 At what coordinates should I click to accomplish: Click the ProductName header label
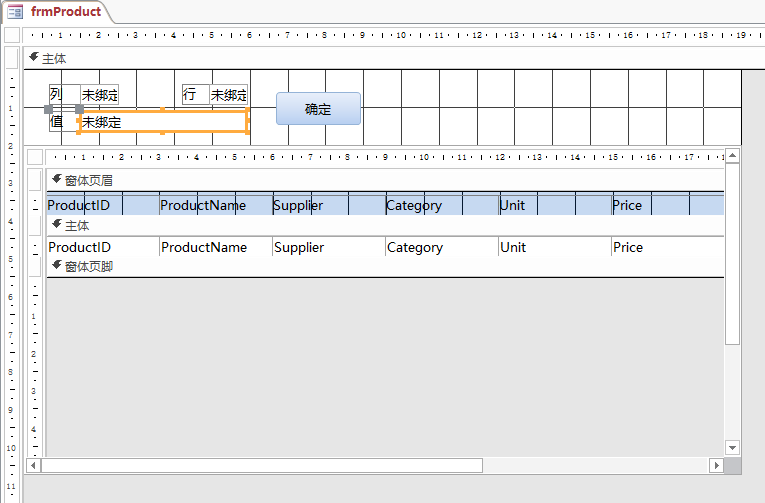[x=216, y=205]
